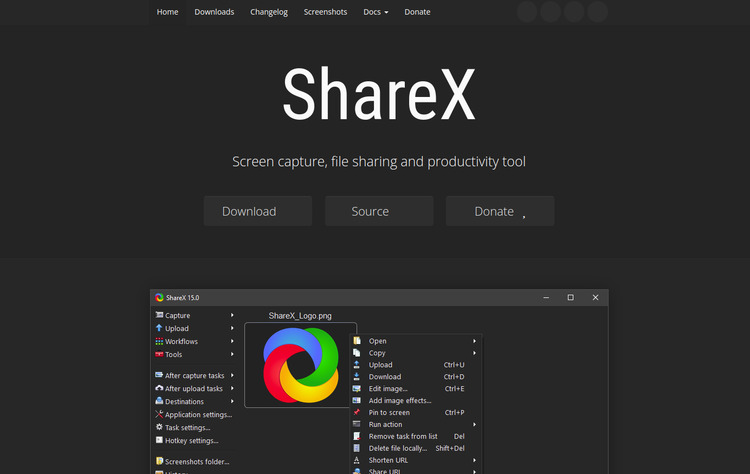The image size is (750, 474).
Task: Open the Docs dropdown in navigation bar
Action: pyautogui.click(x=375, y=12)
